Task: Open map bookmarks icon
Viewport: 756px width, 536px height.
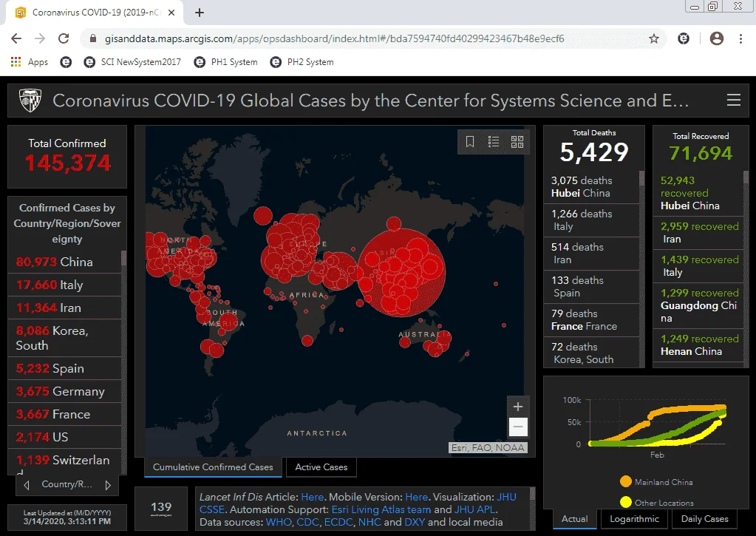Action: coord(470,141)
